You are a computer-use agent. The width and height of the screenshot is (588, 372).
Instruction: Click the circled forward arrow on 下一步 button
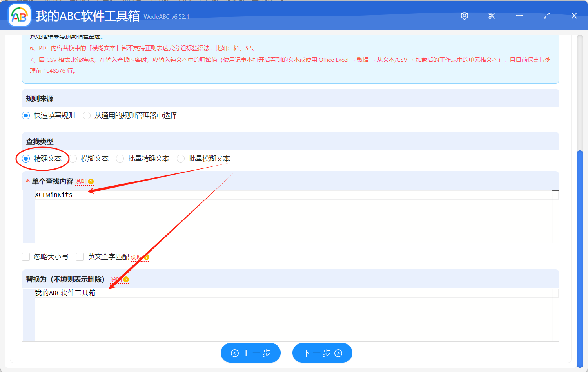click(x=338, y=353)
